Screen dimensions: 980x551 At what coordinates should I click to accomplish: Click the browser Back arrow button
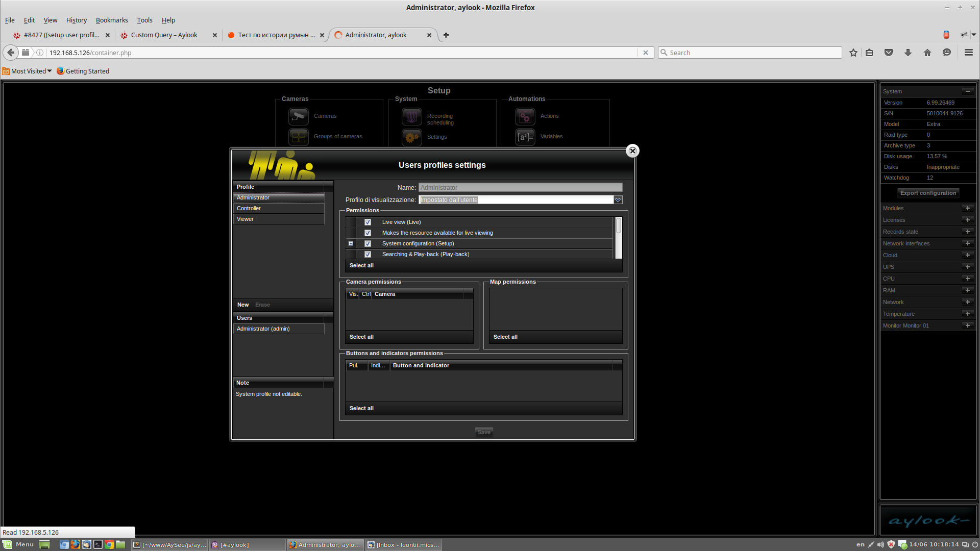pyautogui.click(x=11, y=53)
